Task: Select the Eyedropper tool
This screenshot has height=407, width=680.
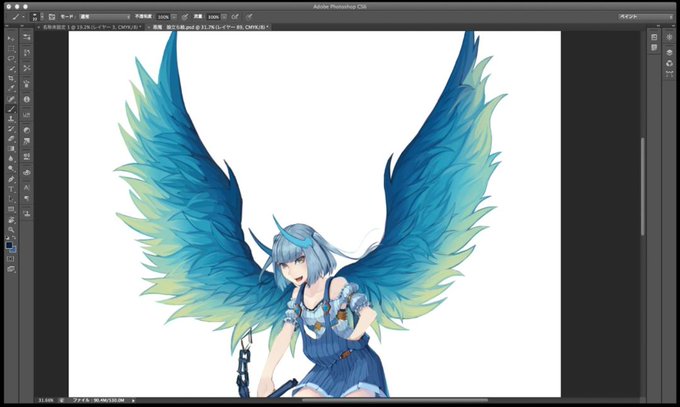Action: 11,89
